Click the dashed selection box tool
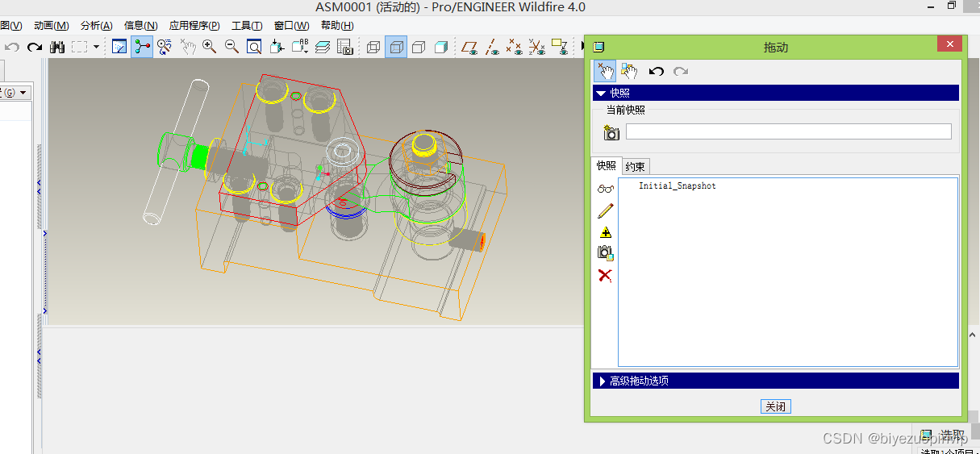Image resolution: width=980 pixels, height=454 pixels. click(79, 47)
